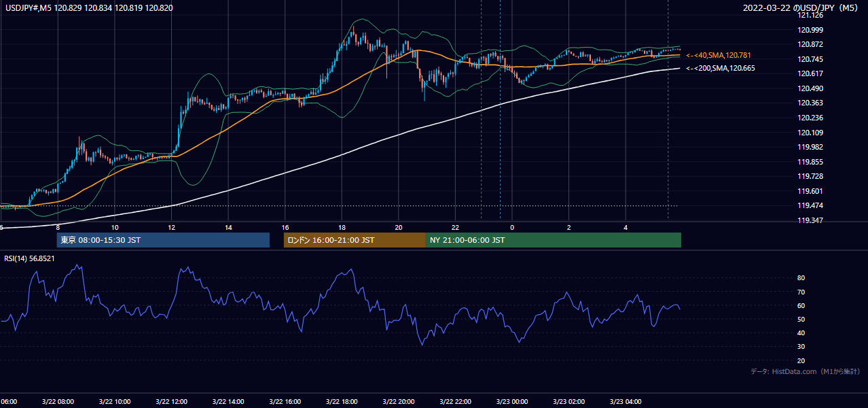The image size is (868, 408).
Task: Click bottom timeline label 3/22 20:00
Action: [399, 402]
